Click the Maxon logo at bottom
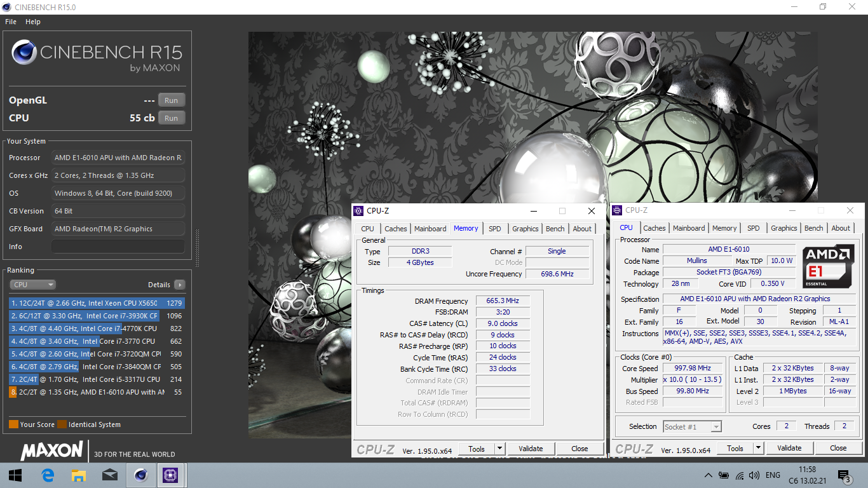Screen dimensions: 868x488 [x=52, y=451]
